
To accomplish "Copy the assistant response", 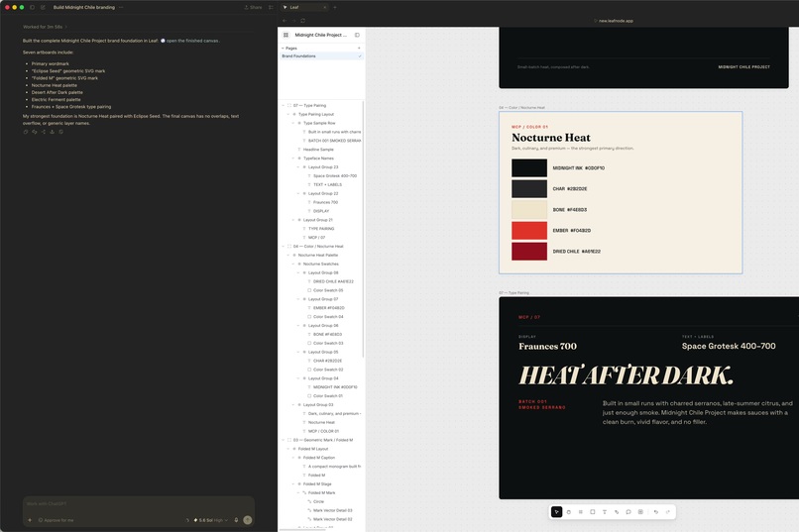I will 26,132.
